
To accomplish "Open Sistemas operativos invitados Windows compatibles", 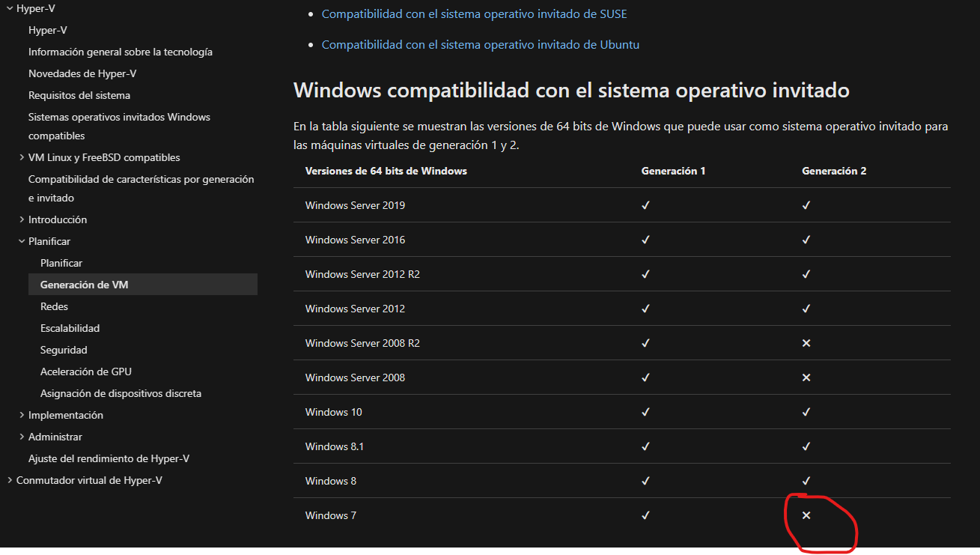I will tap(119, 118).
